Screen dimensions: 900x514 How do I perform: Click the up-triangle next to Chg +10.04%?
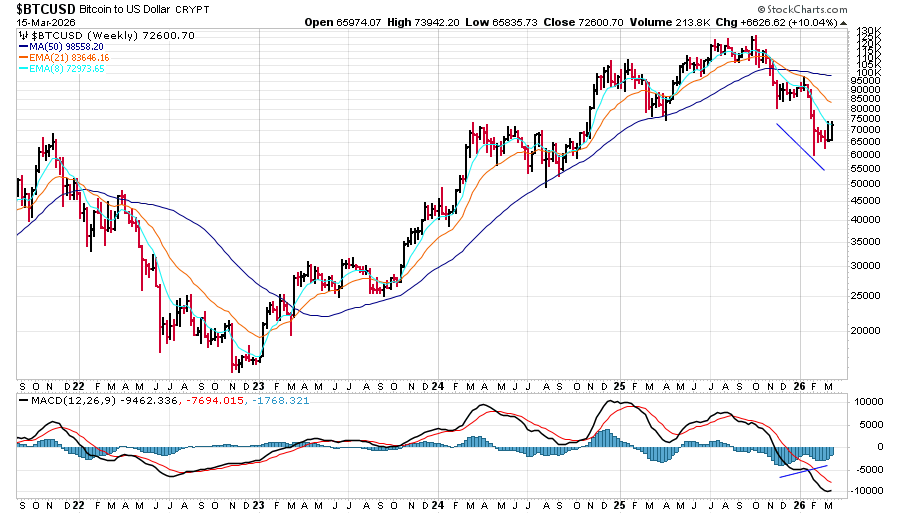843,23
